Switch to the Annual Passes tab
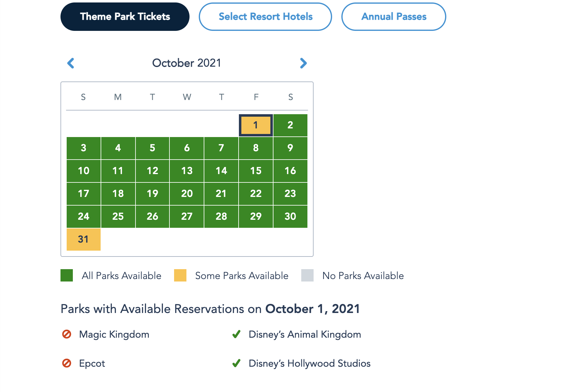571x392 pixels. point(394,17)
